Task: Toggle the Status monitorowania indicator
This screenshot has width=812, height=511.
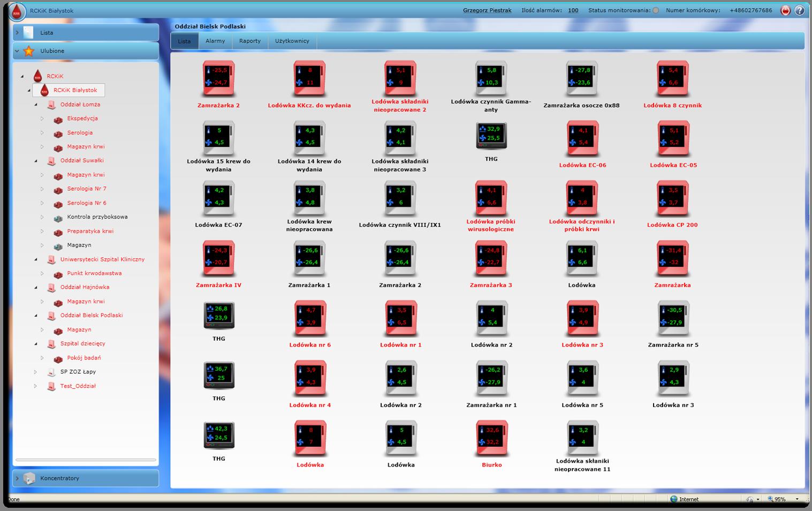Action: [x=656, y=11]
